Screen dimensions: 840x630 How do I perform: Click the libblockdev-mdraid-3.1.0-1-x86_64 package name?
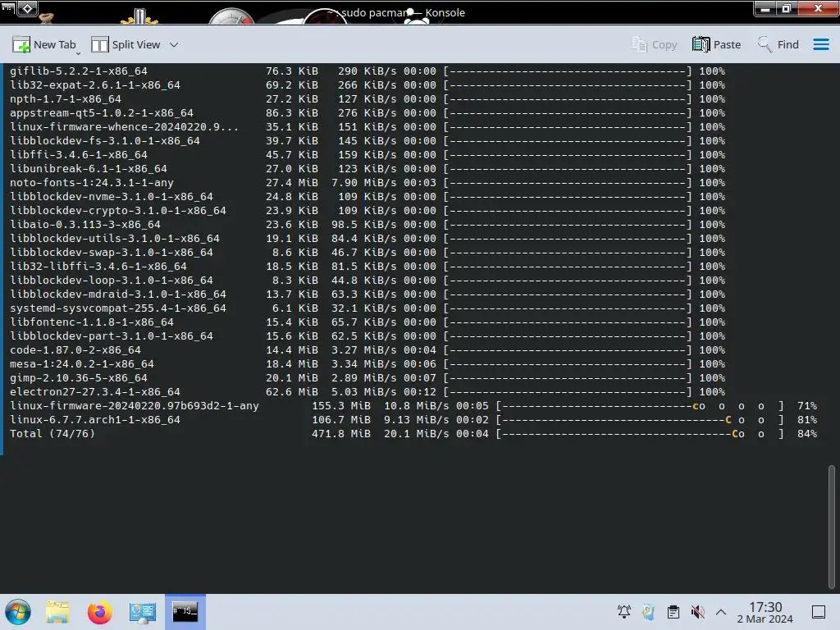click(118, 294)
